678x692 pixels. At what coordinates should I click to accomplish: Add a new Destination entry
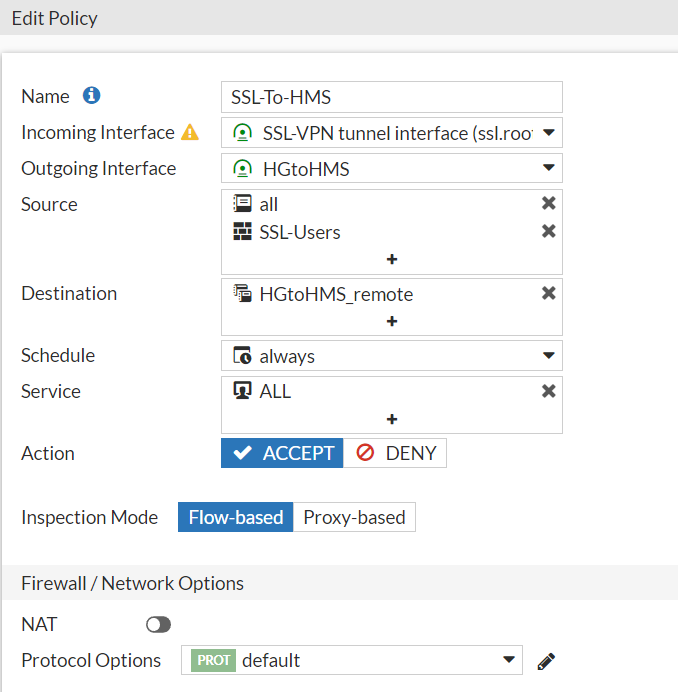pyautogui.click(x=392, y=321)
